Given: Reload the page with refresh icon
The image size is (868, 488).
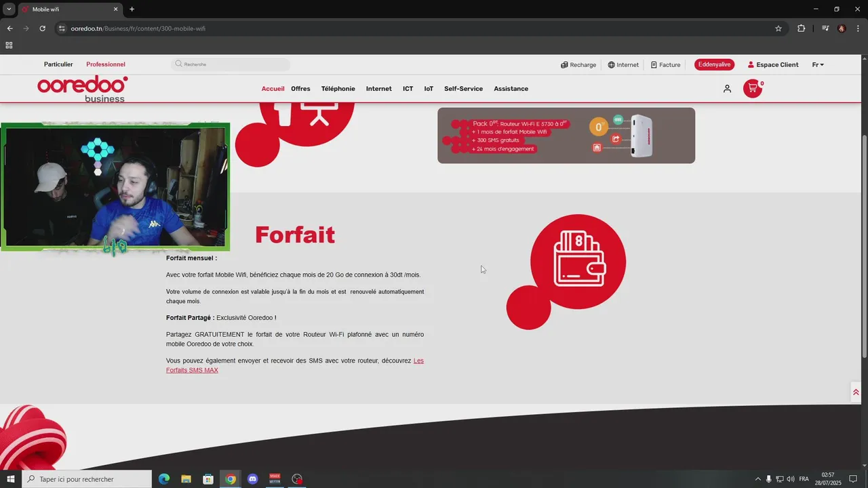Looking at the screenshot, I should (42, 28).
